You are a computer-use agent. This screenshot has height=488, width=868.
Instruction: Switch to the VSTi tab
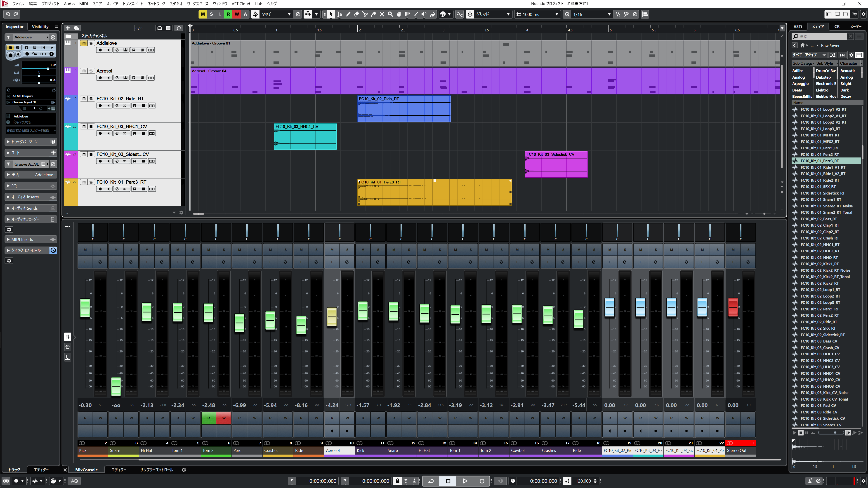797,27
